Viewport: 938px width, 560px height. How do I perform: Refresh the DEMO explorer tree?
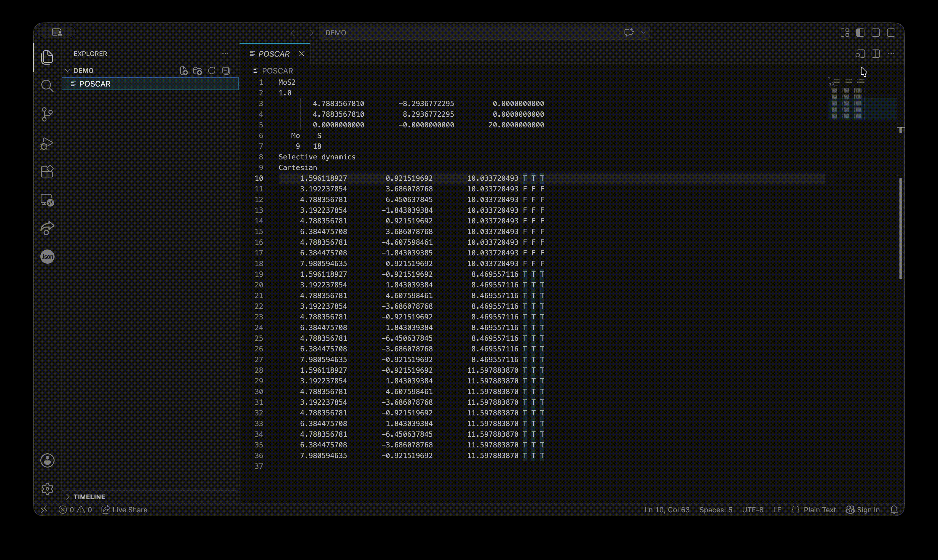coord(212,71)
